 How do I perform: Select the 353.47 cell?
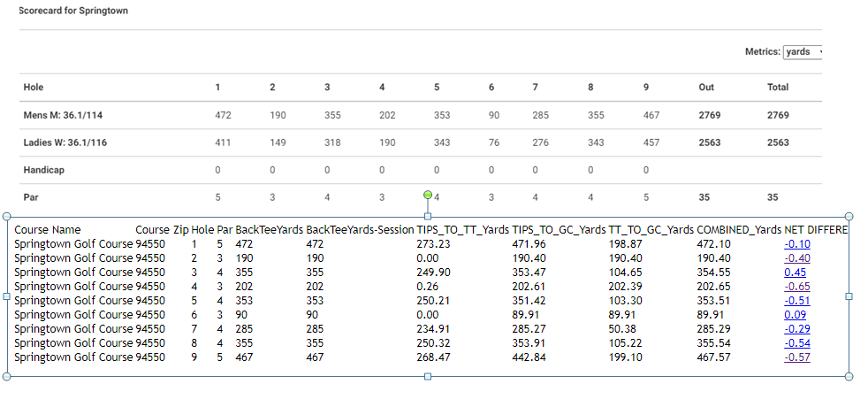click(x=529, y=273)
